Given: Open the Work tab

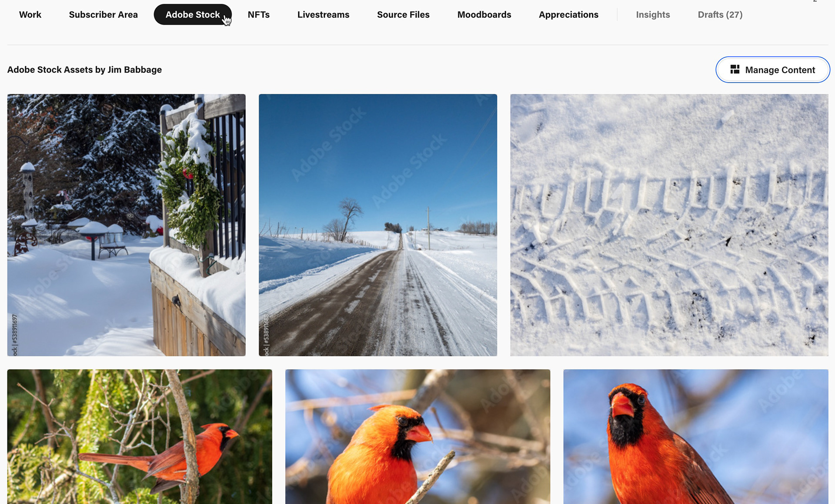Looking at the screenshot, I should pos(30,14).
